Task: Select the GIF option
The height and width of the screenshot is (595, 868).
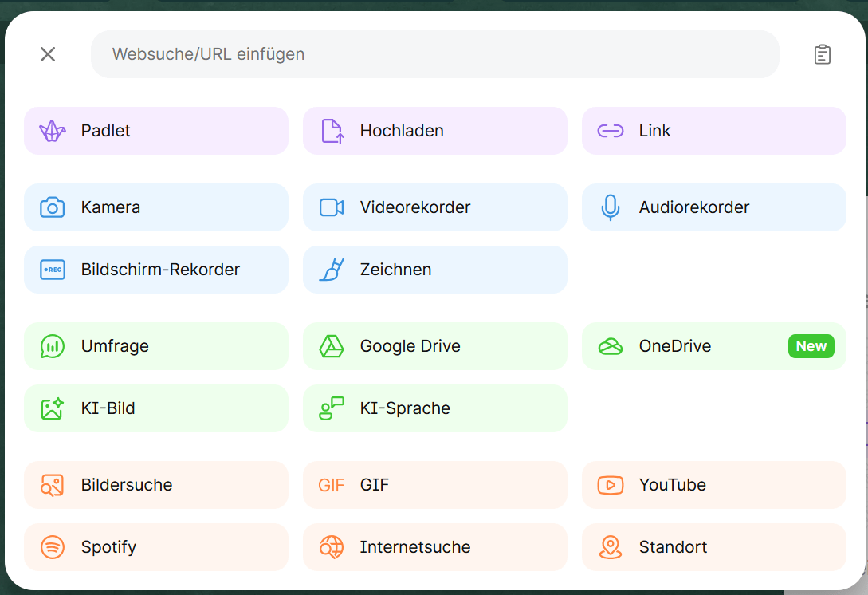Action: click(434, 485)
